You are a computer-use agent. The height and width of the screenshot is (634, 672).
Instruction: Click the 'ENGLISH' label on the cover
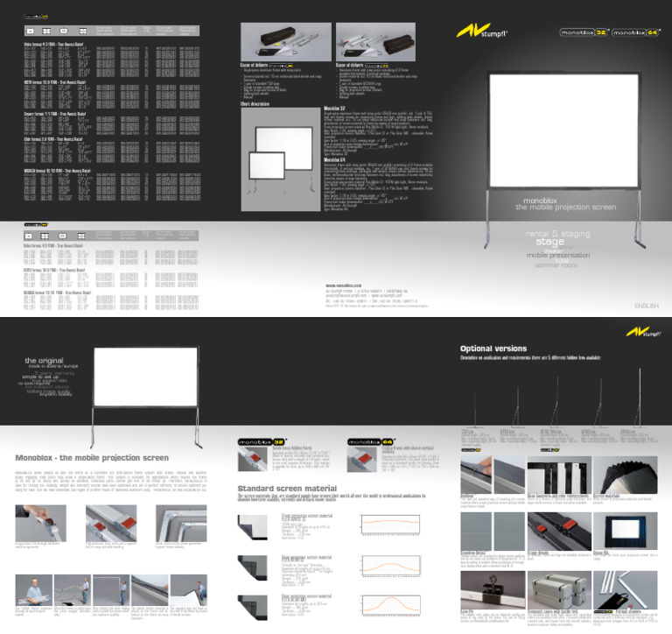click(647, 306)
